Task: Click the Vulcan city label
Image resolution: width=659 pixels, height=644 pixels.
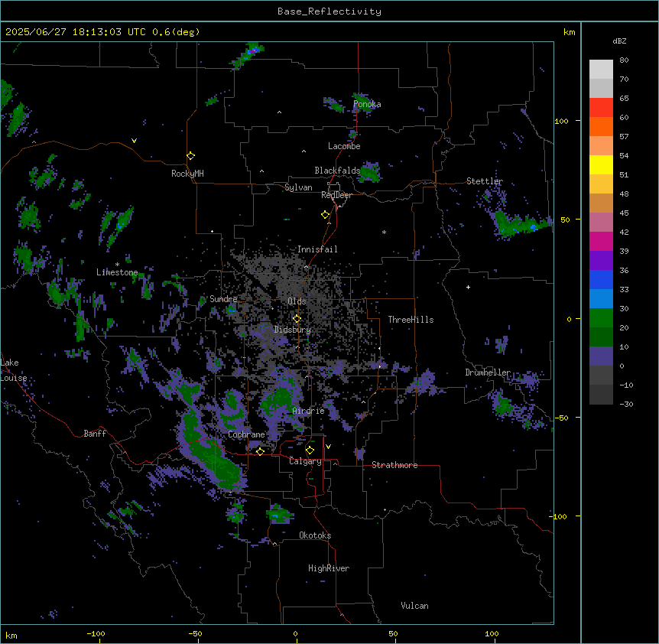Action: [x=414, y=606]
